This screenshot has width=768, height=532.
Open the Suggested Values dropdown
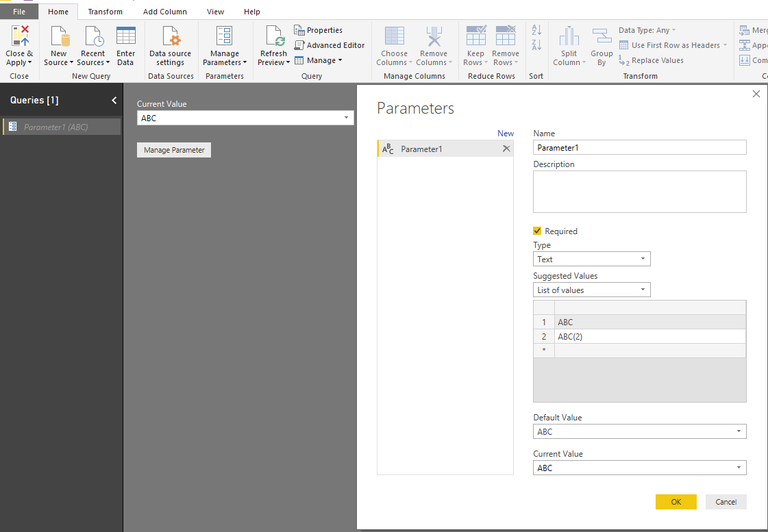pyautogui.click(x=592, y=290)
